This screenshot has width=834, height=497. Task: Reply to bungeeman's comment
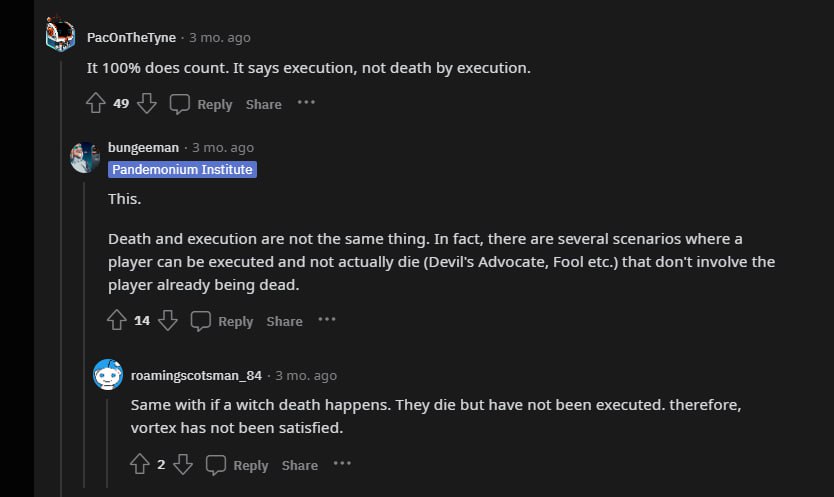click(222, 321)
